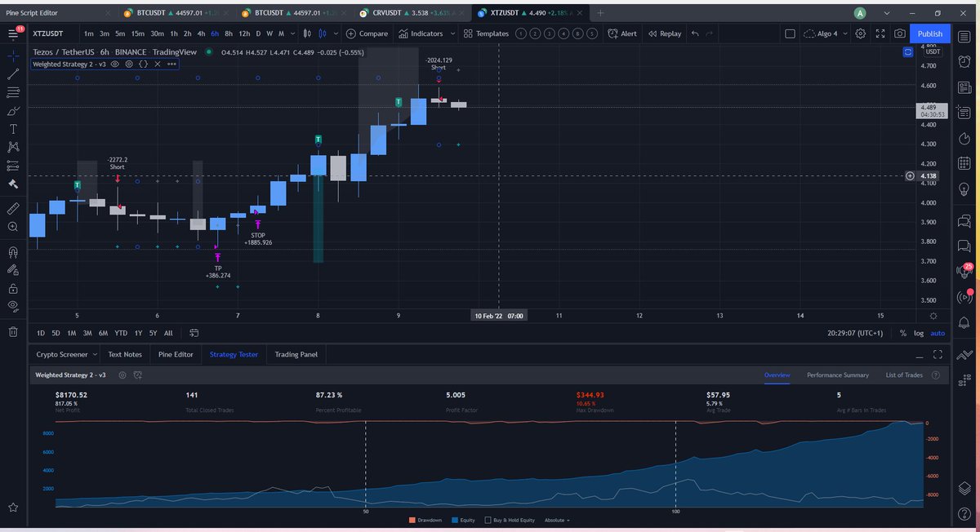The height and width of the screenshot is (532, 980).
Task: Toggle auto scale mode
Action: 938,333
